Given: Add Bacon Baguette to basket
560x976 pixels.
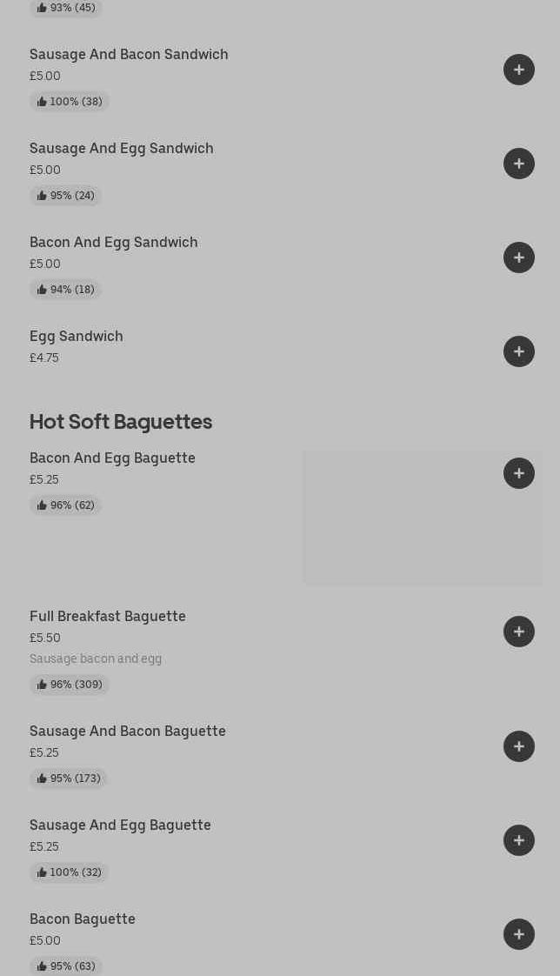Looking at the screenshot, I should click(519, 934).
